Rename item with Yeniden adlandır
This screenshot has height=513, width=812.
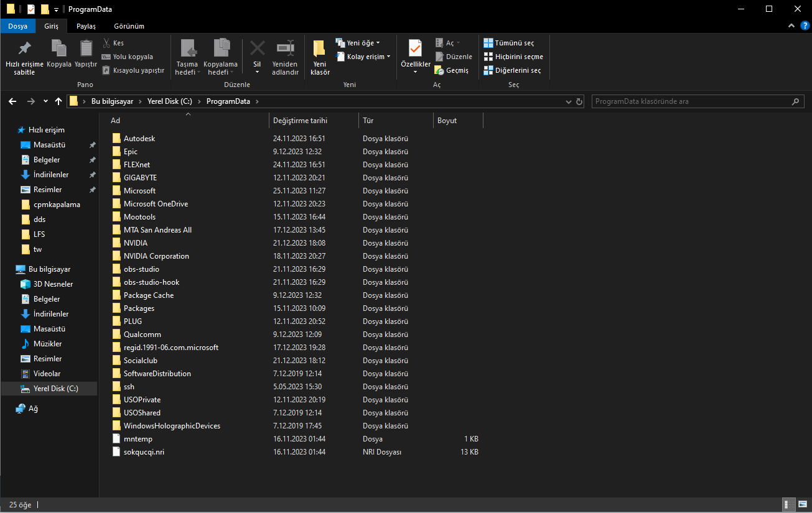click(285, 57)
